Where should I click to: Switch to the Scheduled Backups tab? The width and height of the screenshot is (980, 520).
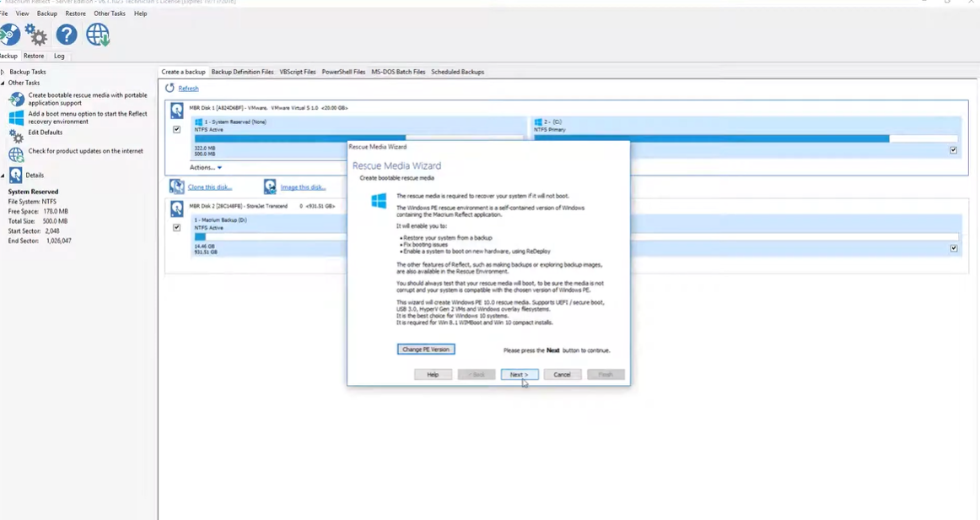(457, 72)
